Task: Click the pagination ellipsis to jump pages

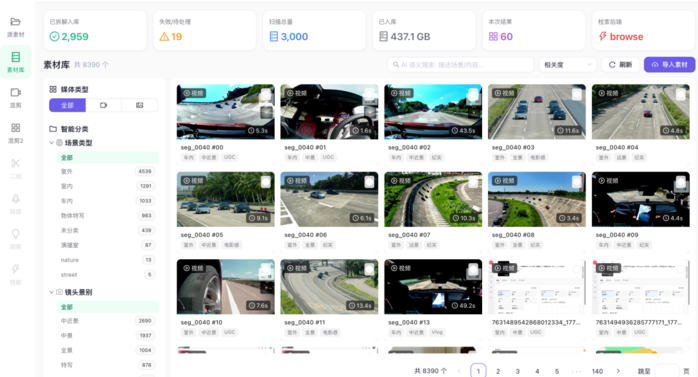Action: coord(576,371)
